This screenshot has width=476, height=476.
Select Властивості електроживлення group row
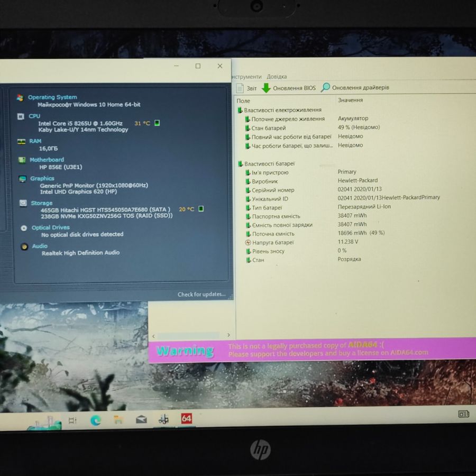pos(279,110)
